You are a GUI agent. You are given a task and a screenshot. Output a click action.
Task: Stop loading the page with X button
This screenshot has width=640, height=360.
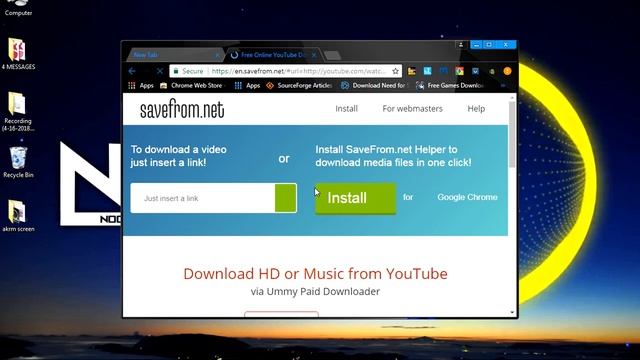click(x=160, y=71)
